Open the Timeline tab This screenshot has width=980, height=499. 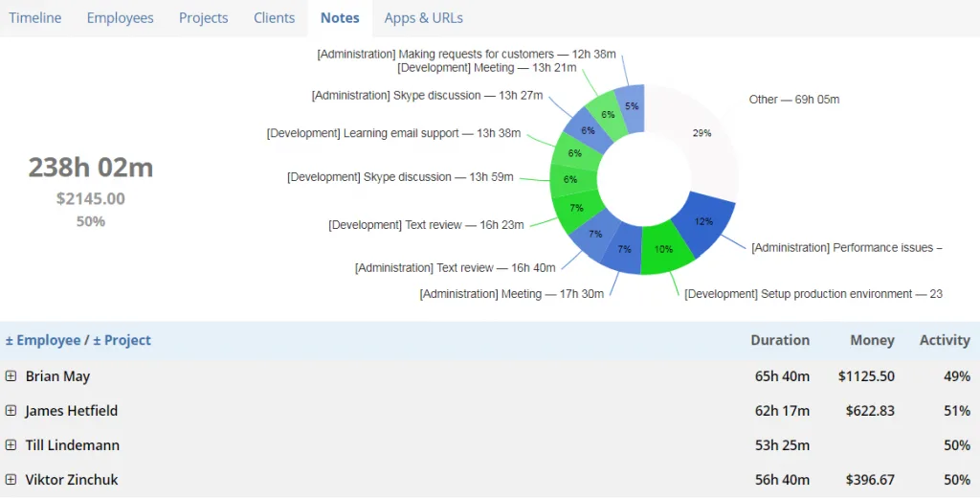[x=35, y=18]
